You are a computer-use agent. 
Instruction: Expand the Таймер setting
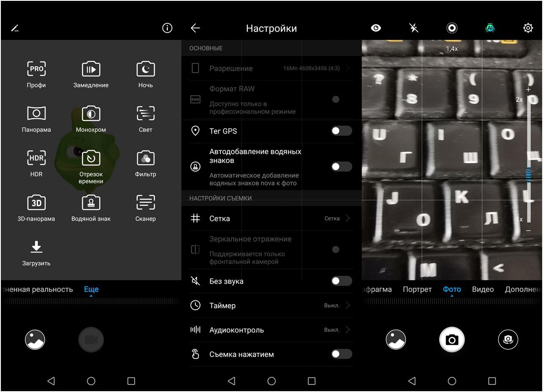point(271,305)
